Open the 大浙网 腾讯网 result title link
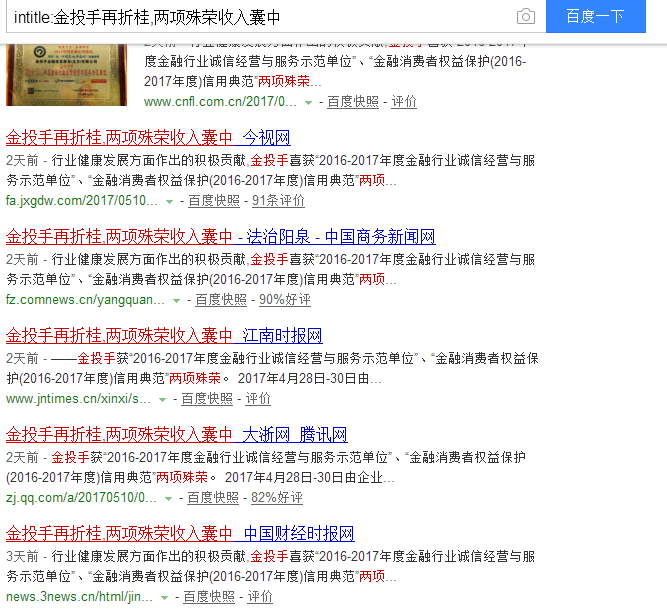 point(177,435)
